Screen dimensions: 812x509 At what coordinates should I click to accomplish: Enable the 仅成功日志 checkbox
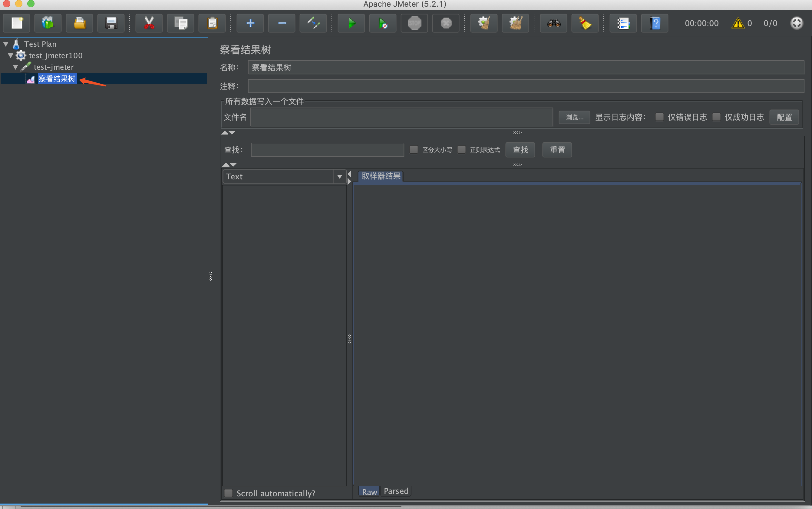pos(716,117)
